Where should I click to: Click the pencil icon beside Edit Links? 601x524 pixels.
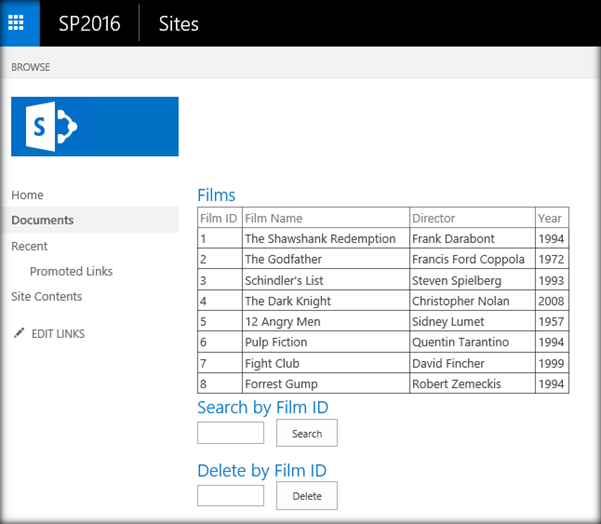tap(18, 333)
